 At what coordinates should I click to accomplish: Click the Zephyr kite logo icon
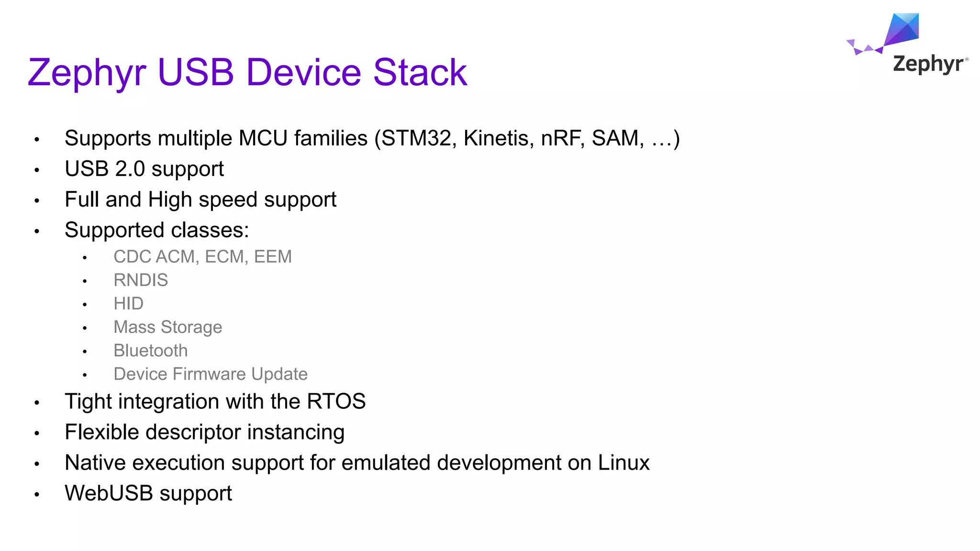pos(900,31)
